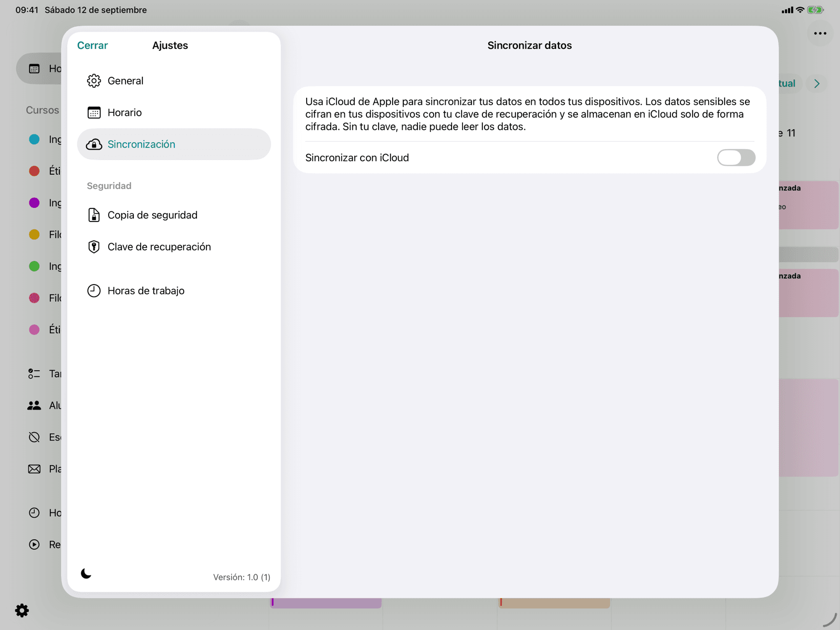Select the purple course dot in sidebar
The width and height of the screenshot is (840, 630).
click(x=34, y=203)
